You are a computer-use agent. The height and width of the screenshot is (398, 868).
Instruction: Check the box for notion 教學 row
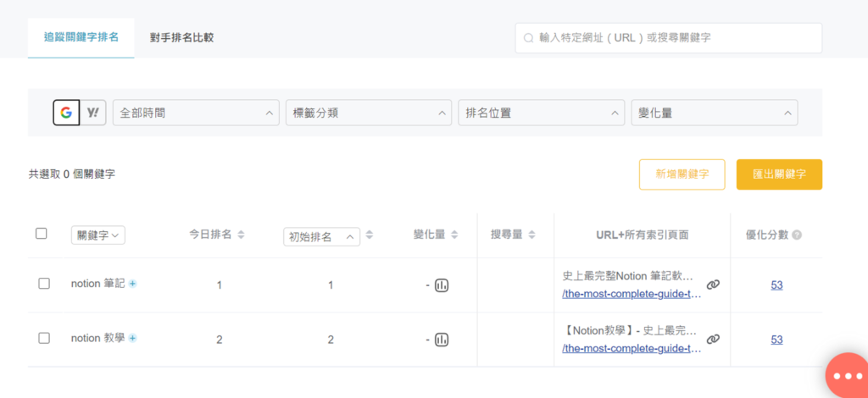44,338
